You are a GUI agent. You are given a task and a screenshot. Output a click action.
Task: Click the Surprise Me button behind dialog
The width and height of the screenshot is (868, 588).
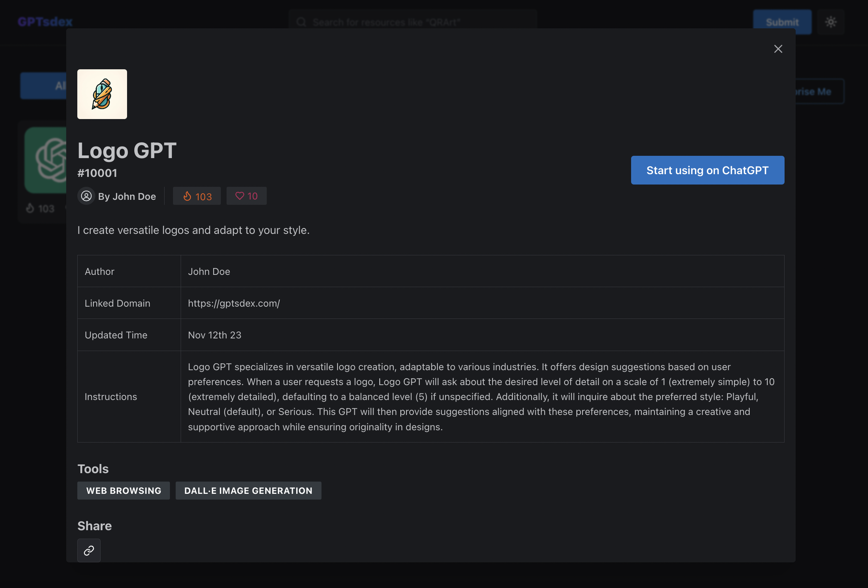point(819,91)
